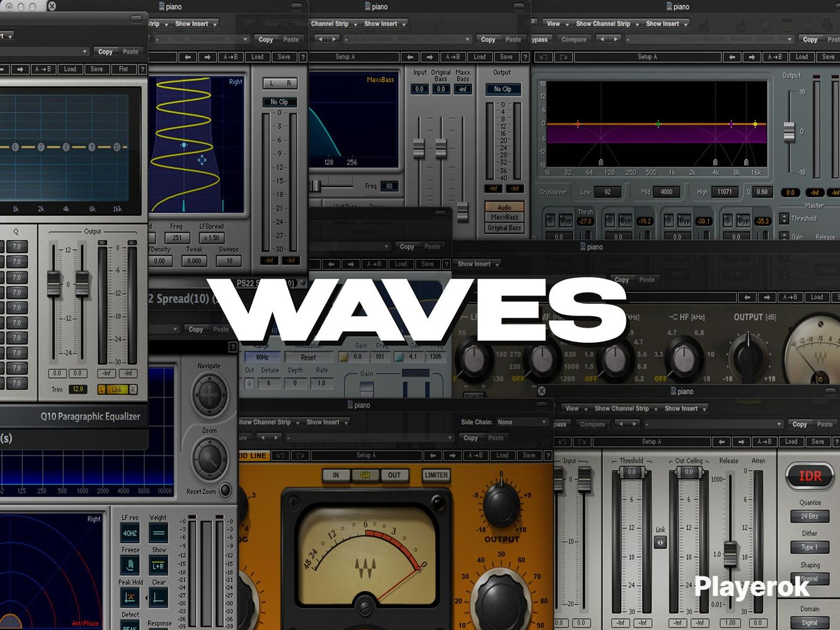Image resolution: width=840 pixels, height=630 pixels.
Task: Toggle Byp bypass for the -30.1 band
Action: click(684, 221)
